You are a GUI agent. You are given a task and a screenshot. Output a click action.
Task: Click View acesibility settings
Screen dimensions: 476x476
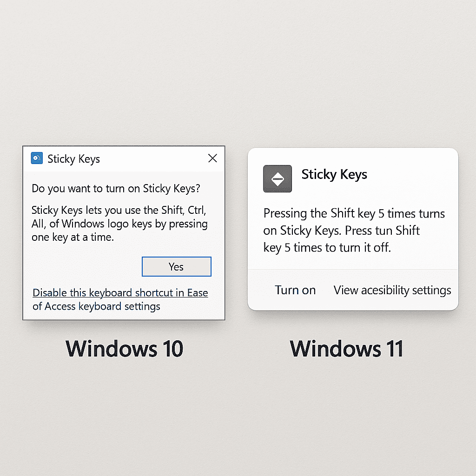coord(392,290)
